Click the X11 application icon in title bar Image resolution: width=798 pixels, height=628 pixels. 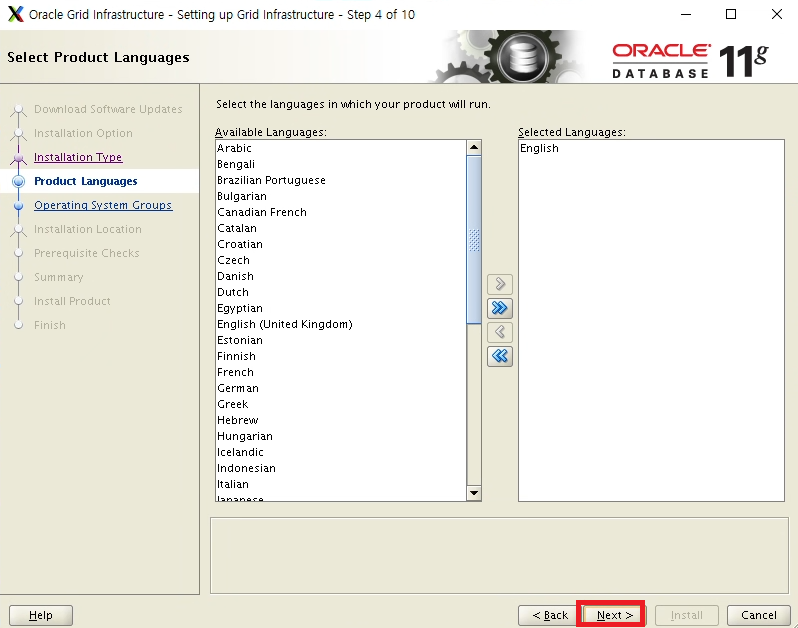click(x=16, y=14)
